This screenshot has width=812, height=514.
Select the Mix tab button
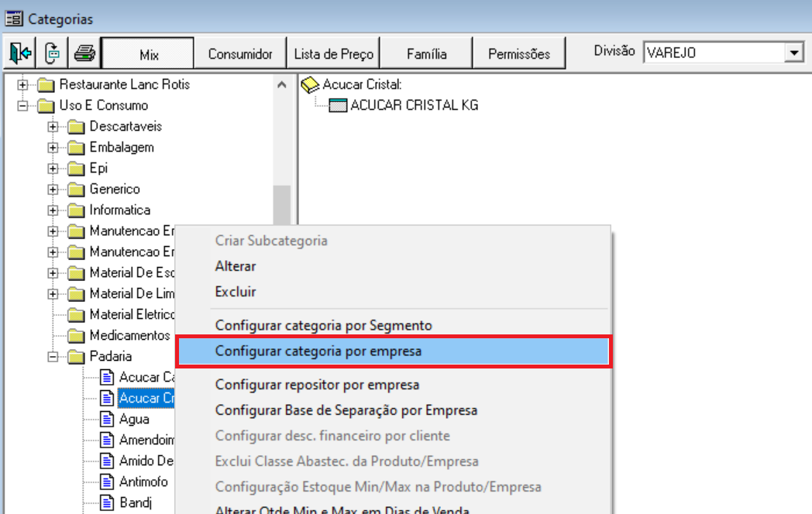[x=148, y=53]
